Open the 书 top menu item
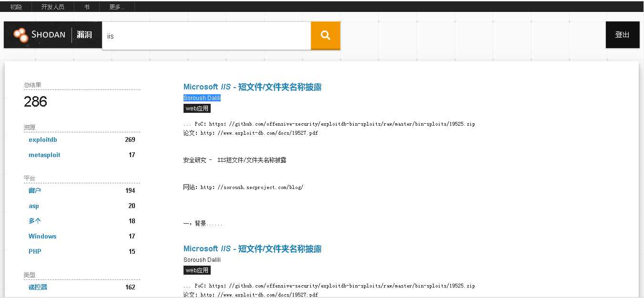 [x=86, y=7]
